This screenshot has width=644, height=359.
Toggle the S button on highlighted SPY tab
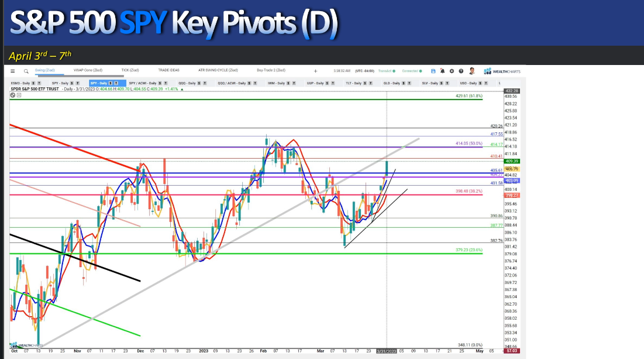tap(110, 83)
